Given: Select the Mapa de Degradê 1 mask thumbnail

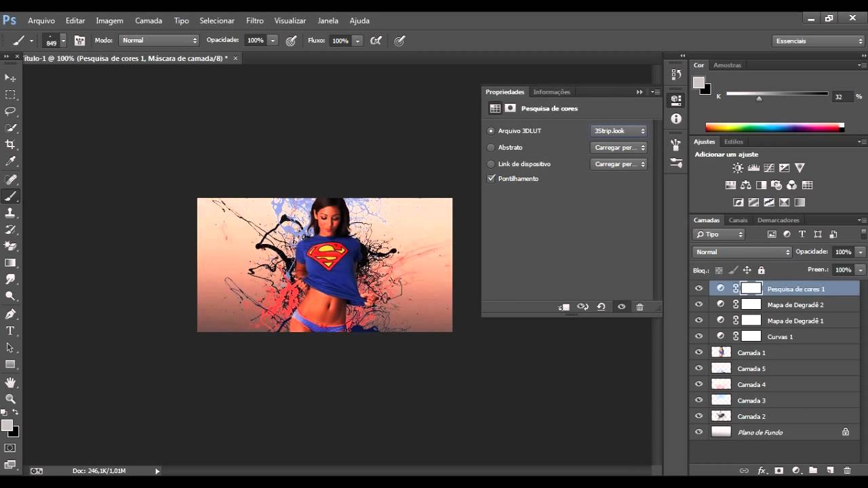Looking at the screenshot, I should (x=751, y=321).
